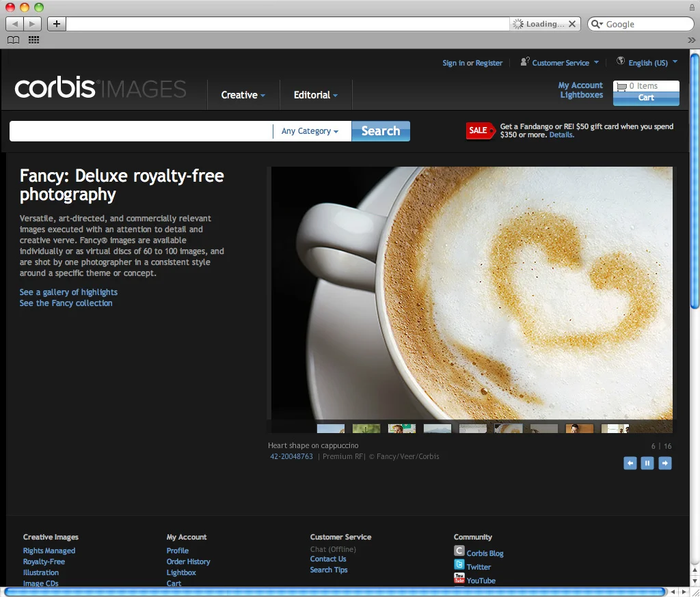Click the blue Search button

(380, 131)
